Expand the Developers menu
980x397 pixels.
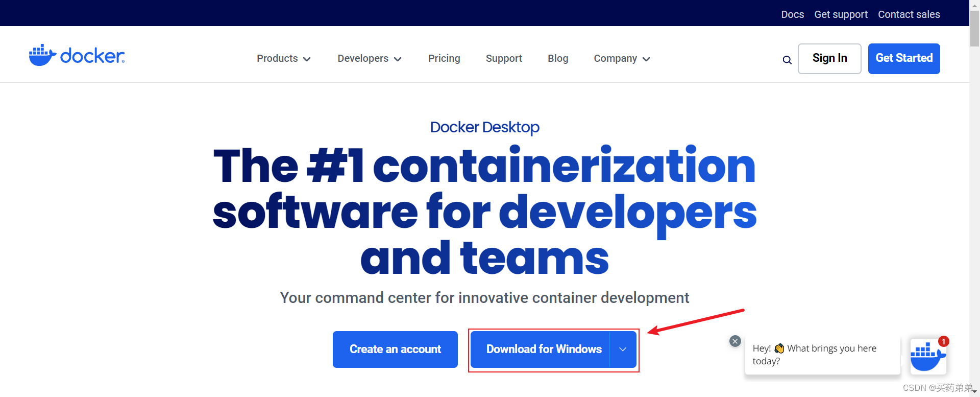[x=370, y=59]
